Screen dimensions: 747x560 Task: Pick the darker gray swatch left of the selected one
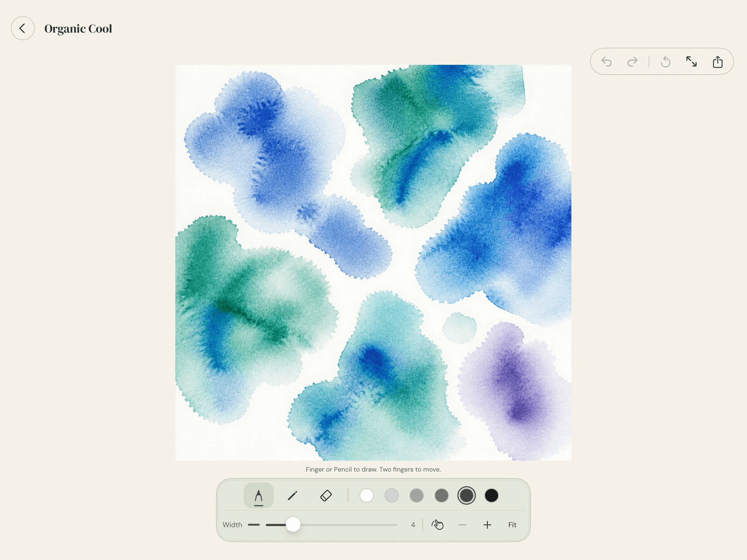(x=441, y=496)
